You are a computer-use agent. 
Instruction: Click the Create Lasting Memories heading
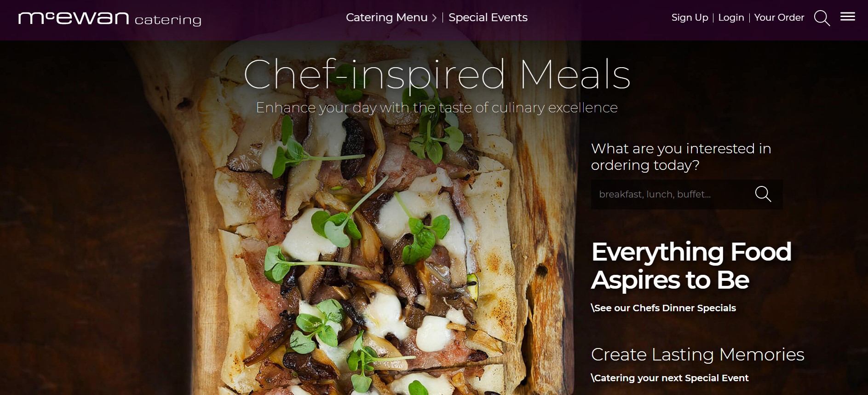pos(697,354)
